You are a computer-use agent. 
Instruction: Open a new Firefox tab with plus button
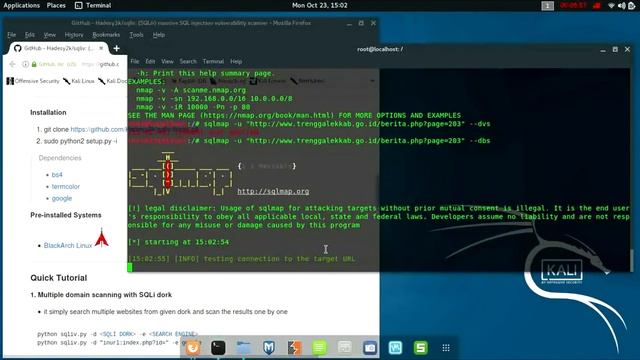pyautogui.click(x=117, y=49)
